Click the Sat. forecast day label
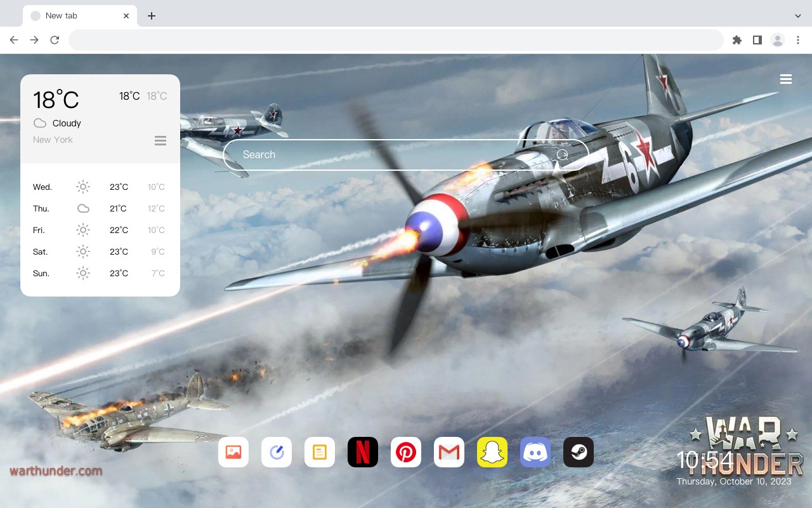812x508 pixels. click(x=41, y=251)
